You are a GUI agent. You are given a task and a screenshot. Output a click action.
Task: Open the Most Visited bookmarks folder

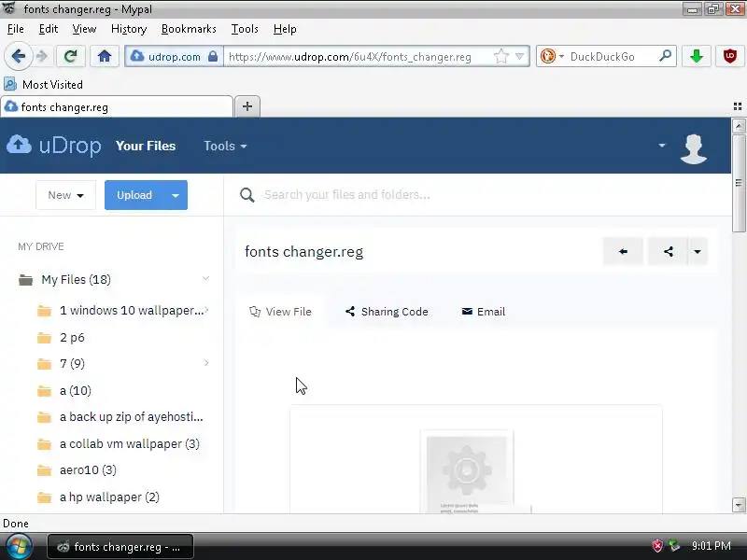point(43,85)
